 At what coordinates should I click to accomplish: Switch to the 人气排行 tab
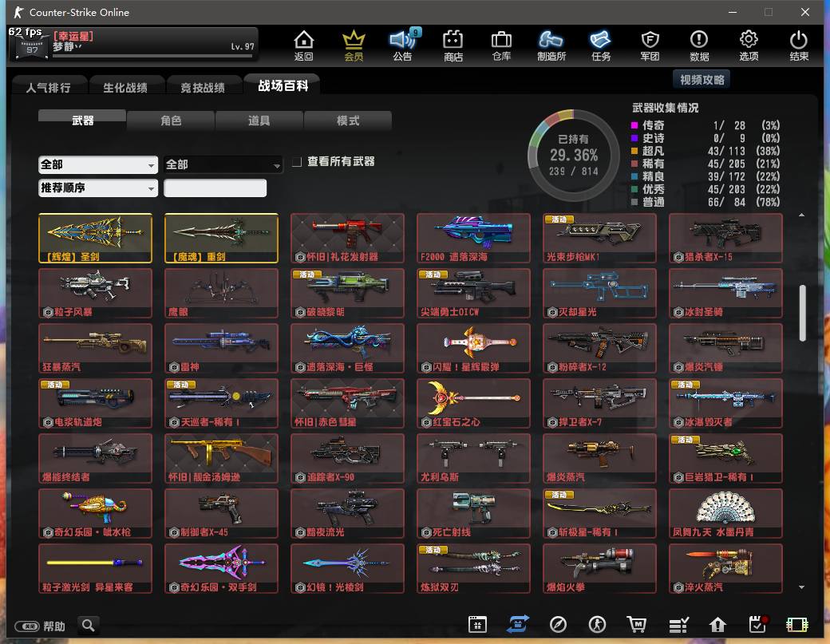point(48,87)
